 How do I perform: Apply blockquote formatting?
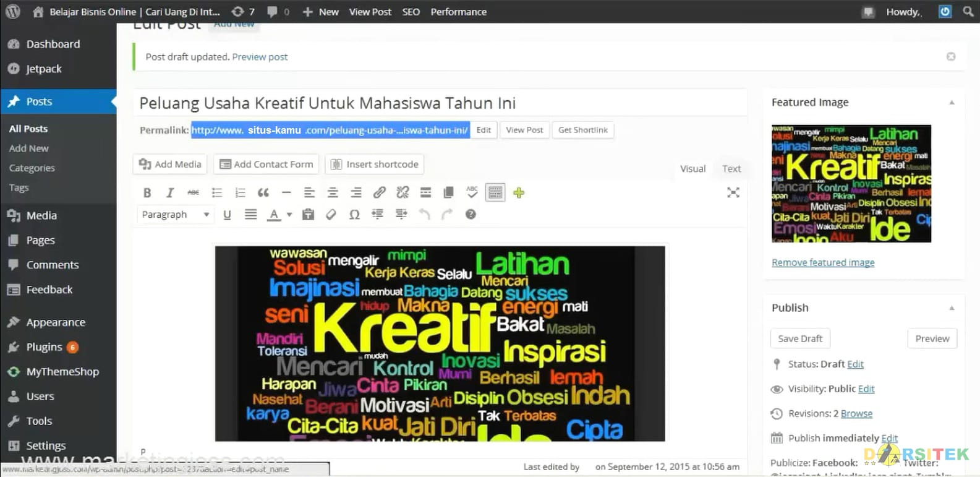click(263, 192)
